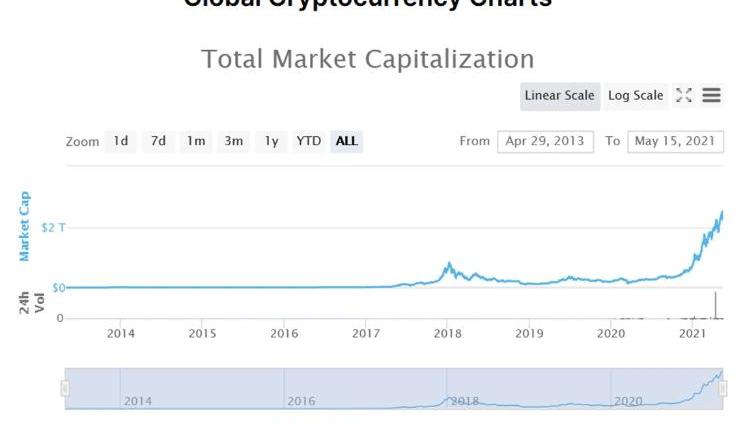Click the navigator timeline near 2018
This screenshot has height=424, width=745.
coord(464,400)
